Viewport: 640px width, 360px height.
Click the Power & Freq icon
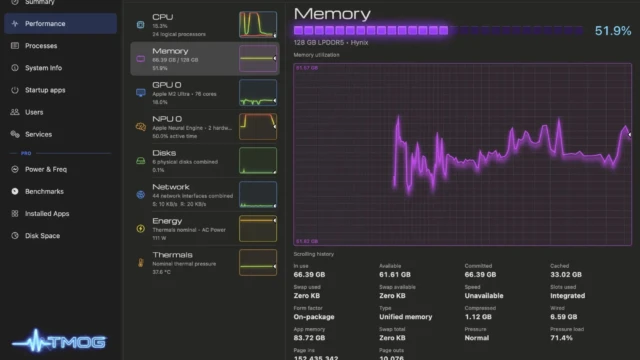point(15,169)
